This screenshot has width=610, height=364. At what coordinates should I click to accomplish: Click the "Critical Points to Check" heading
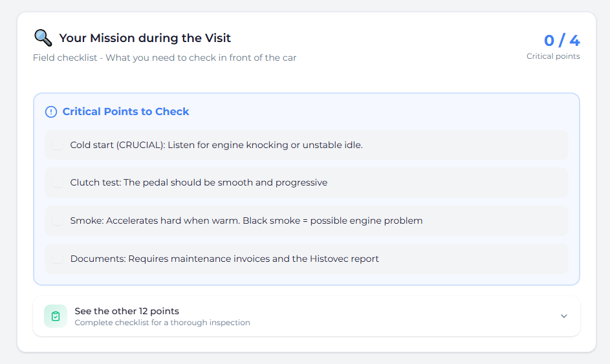125,112
